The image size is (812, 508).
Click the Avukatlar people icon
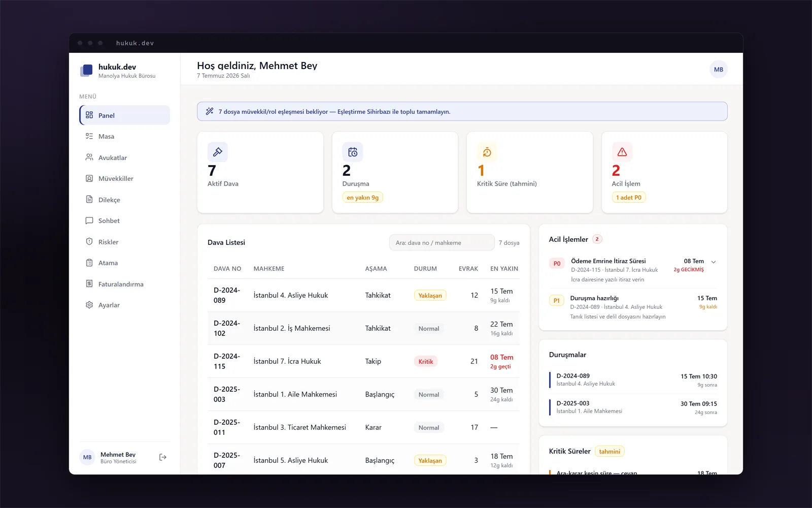pos(89,157)
